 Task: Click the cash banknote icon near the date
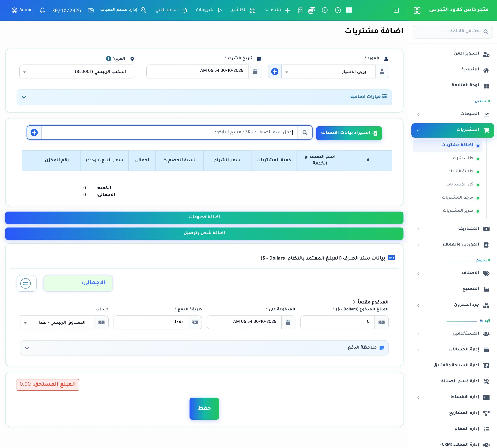pyautogui.click(x=91, y=10)
